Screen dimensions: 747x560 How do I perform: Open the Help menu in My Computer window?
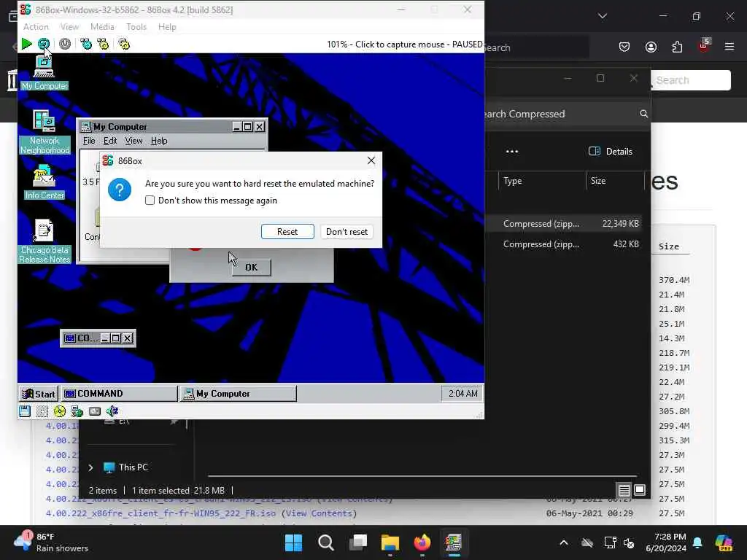coord(159,141)
